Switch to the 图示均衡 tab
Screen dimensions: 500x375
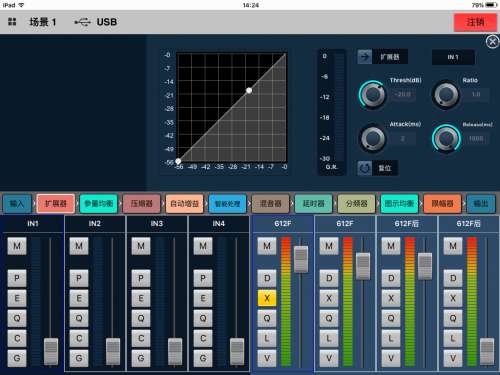(399, 203)
